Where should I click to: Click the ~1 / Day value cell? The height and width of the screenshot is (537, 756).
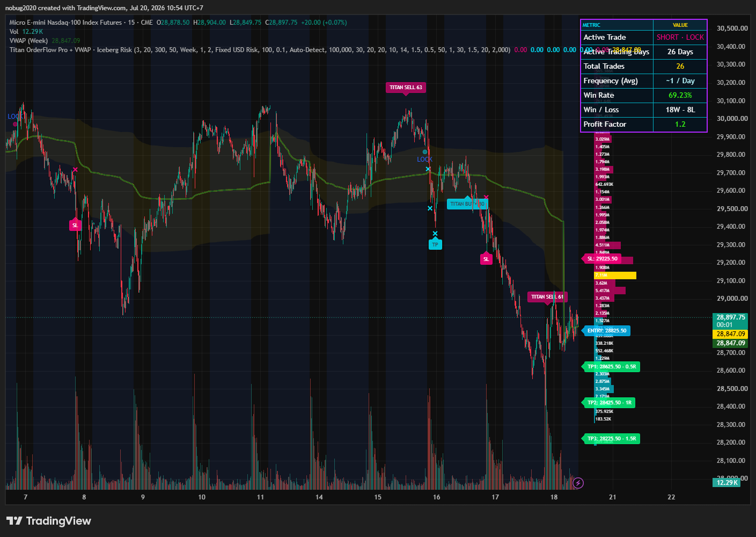[680, 81]
